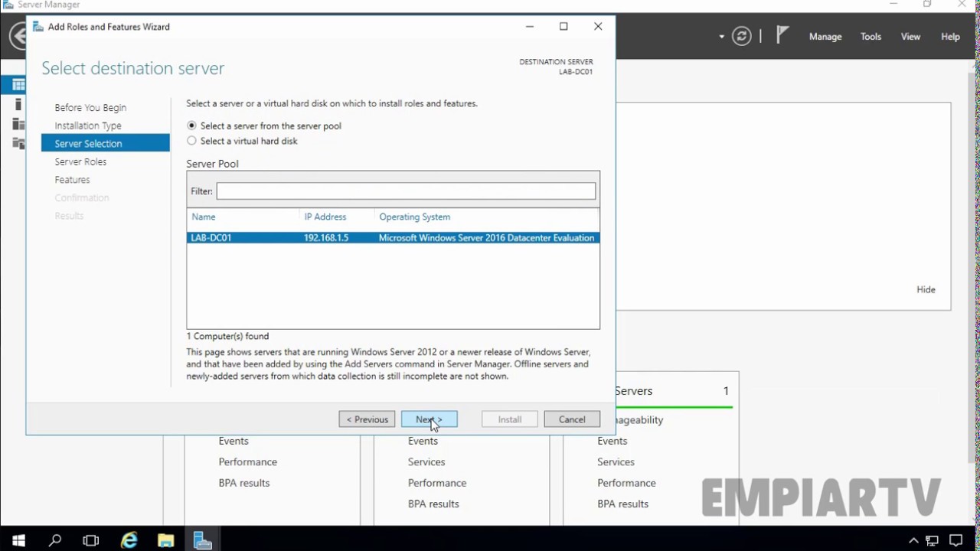Open Events link in the All Servers tile
This screenshot has width=980, height=551.
point(612,441)
